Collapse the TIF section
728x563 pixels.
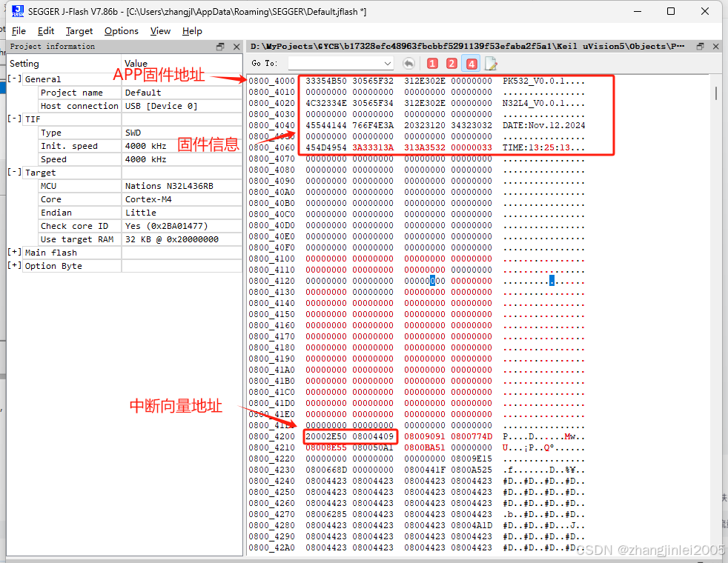coord(14,119)
